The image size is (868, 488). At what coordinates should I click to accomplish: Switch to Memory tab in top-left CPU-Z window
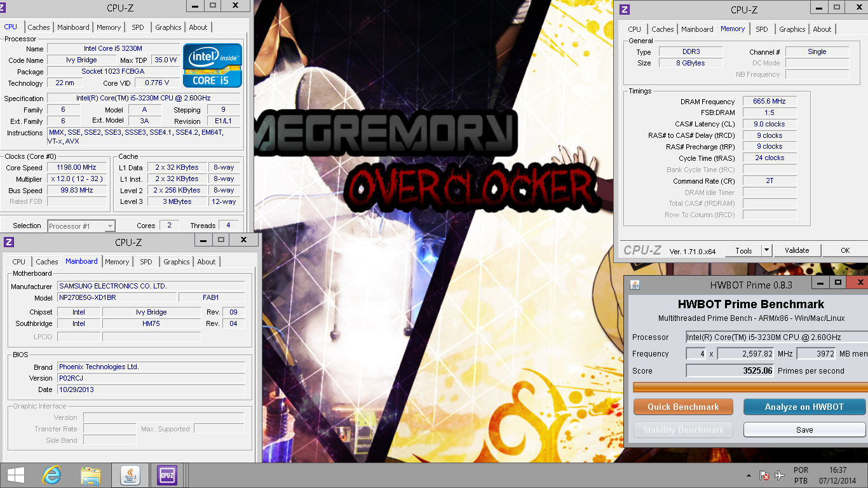tap(109, 27)
